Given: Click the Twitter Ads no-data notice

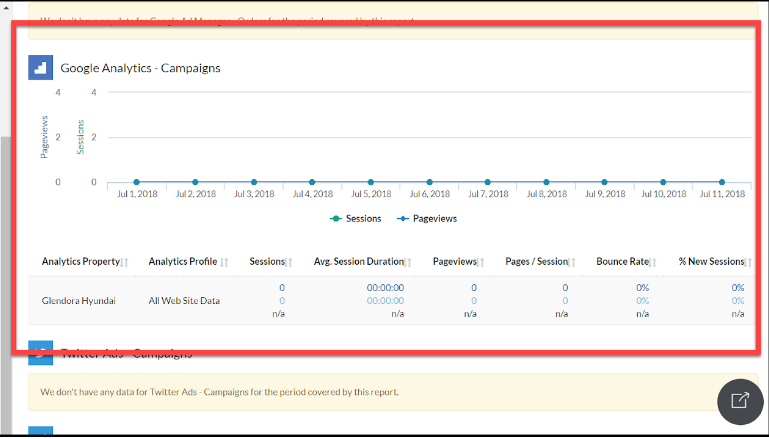Looking at the screenshot, I should coord(393,392).
